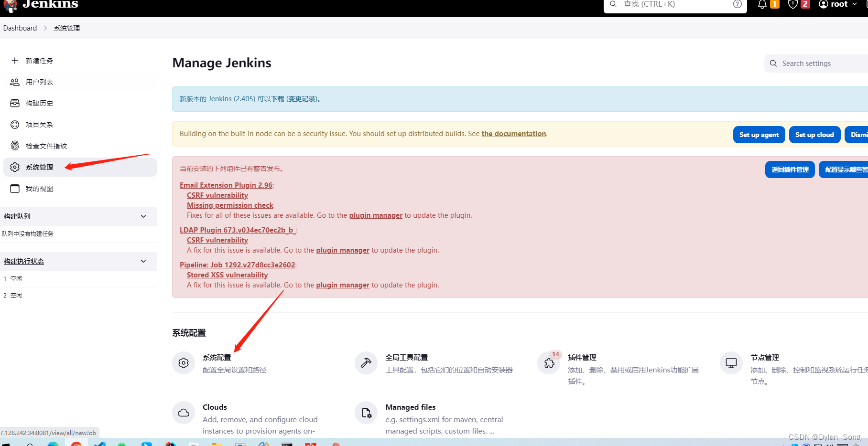The image size is (868, 446).
Task: Open Pipeline: Job 1292.v27d8cc3e2602 link
Action: (x=238, y=265)
